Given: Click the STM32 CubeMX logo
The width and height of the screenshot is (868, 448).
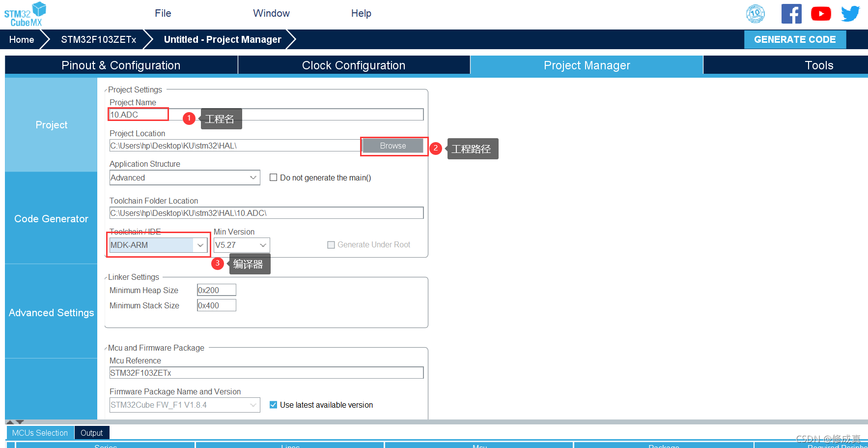Looking at the screenshot, I should coord(25,14).
